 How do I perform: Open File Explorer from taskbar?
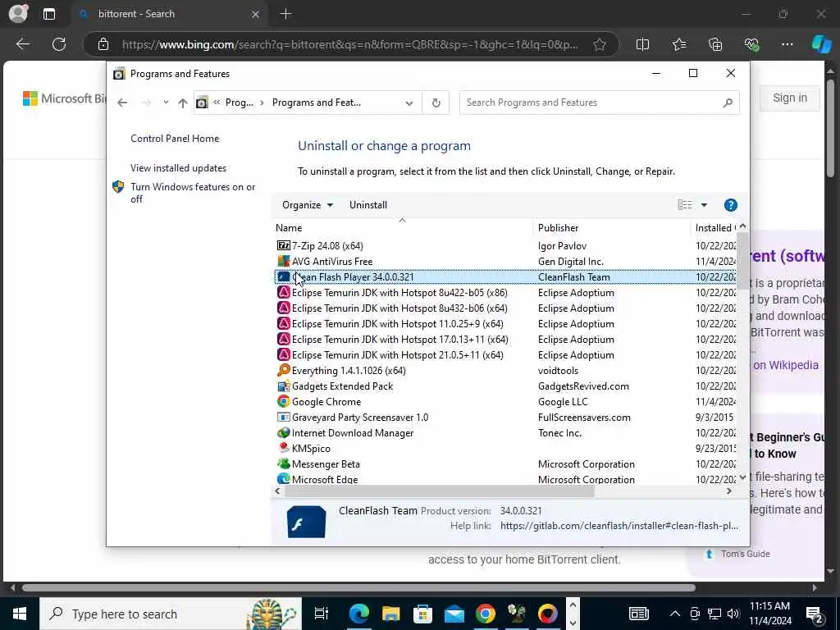pyautogui.click(x=390, y=614)
